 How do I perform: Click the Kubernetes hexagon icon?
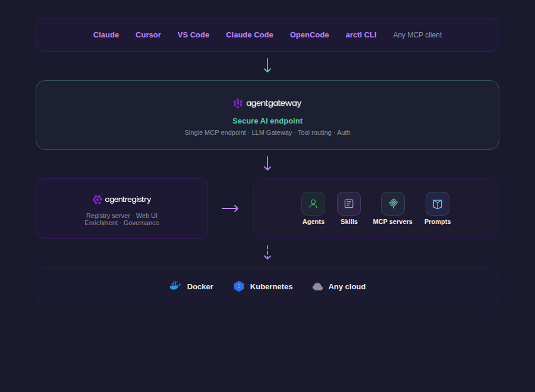(x=239, y=286)
